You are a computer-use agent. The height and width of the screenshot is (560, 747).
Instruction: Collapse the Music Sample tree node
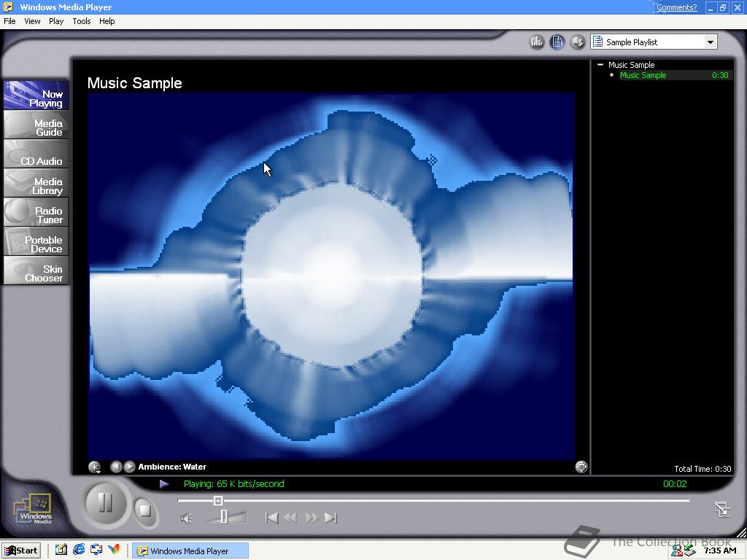(x=600, y=64)
